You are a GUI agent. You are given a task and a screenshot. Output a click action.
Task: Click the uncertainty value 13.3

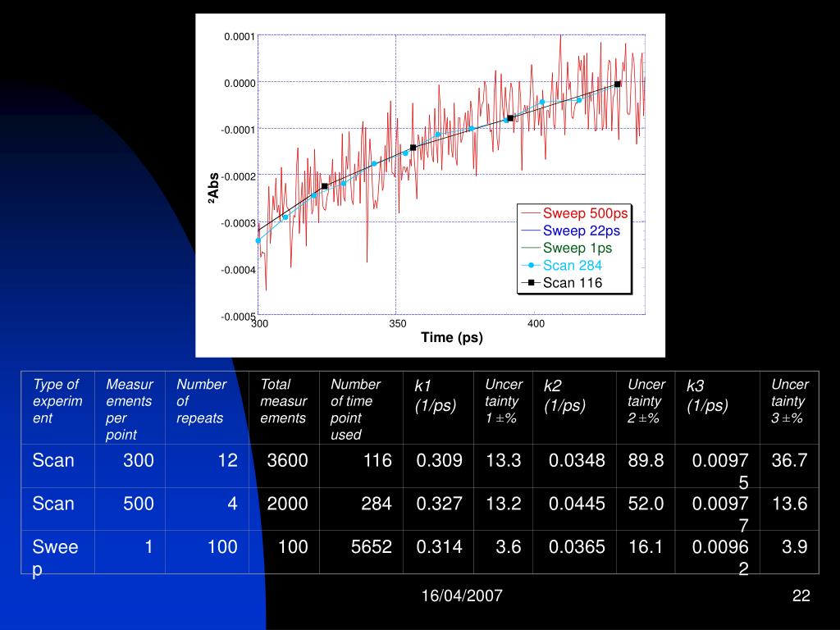[503, 460]
